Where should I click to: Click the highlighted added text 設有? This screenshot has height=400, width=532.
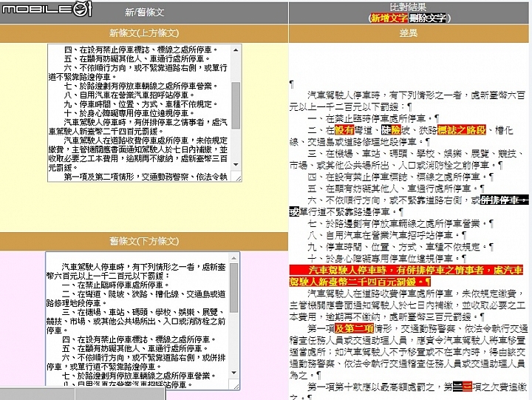[x=344, y=130]
